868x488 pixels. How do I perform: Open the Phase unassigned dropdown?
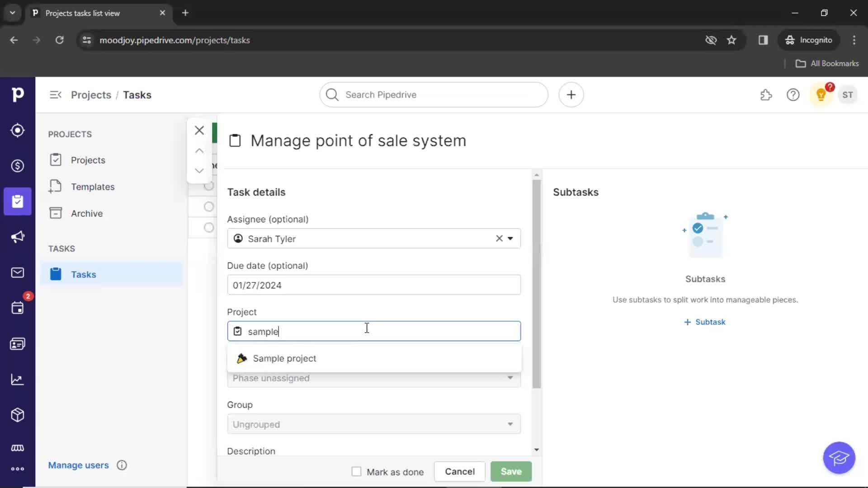374,379
